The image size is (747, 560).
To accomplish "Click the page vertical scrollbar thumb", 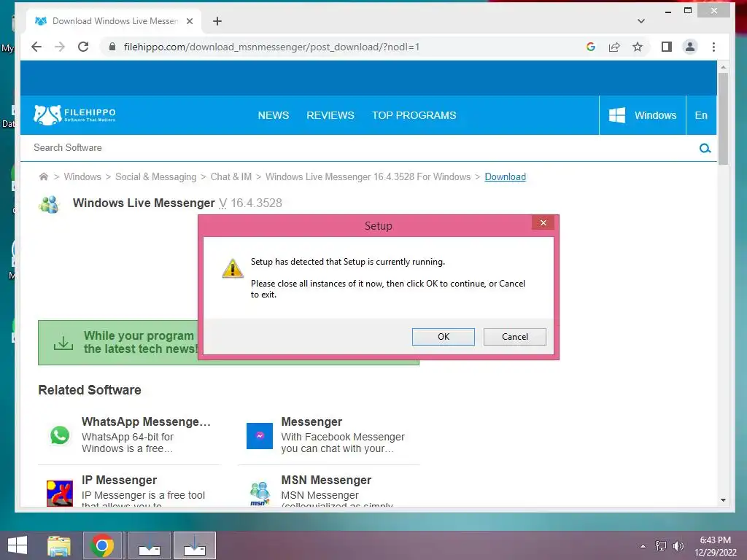I will point(723,119).
